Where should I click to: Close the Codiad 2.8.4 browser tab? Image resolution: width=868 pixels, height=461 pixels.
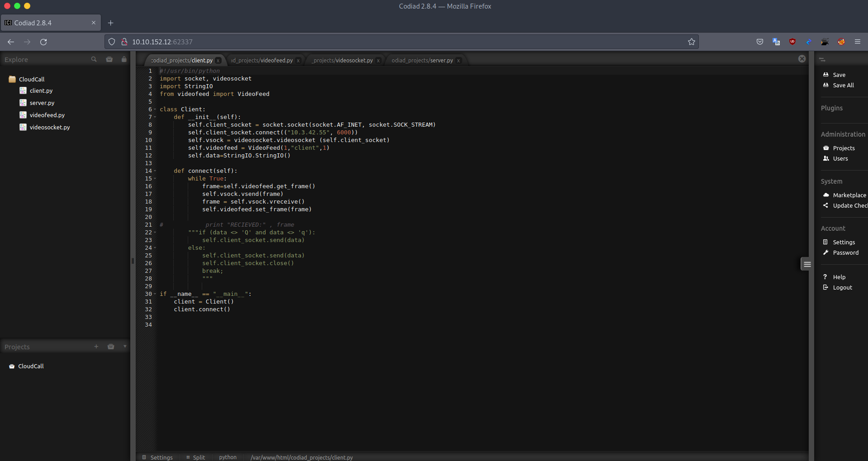tap(94, 23)
